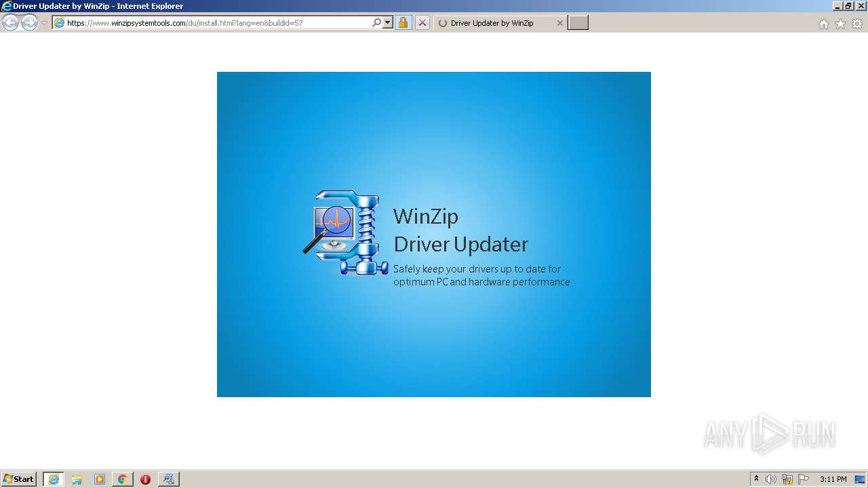Open the Action Center flag icon

tap(804, 479)
